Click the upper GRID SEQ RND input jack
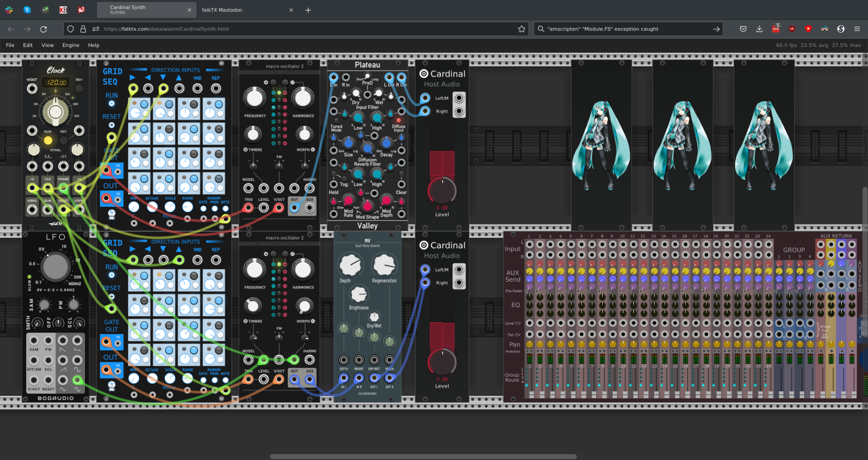The image size is (868, 460). tap(198, 88)
